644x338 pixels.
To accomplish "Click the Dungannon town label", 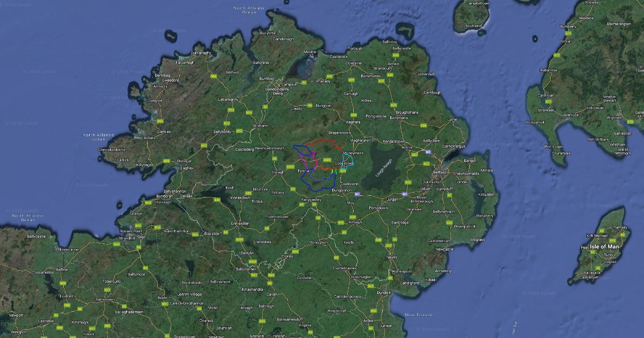I will click(341, 190).
